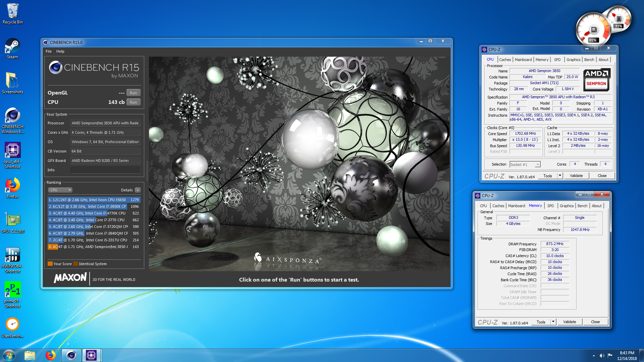Open the Help menu in Cinebench

coord(60,51)
